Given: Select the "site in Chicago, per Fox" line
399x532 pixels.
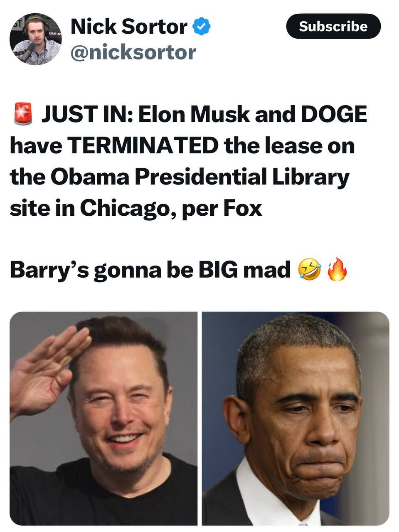Looking at the screenshot, I should click(136, 208).
